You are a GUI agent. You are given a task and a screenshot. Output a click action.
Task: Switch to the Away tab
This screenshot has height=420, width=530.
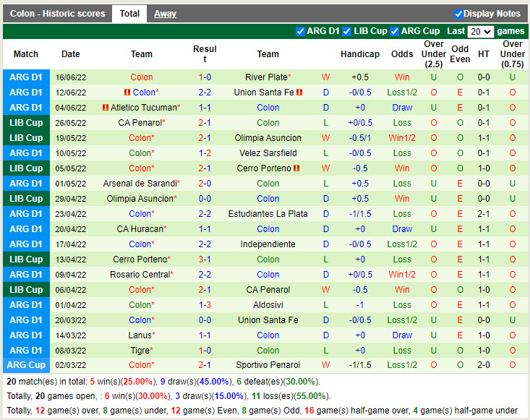click(165, 14)
